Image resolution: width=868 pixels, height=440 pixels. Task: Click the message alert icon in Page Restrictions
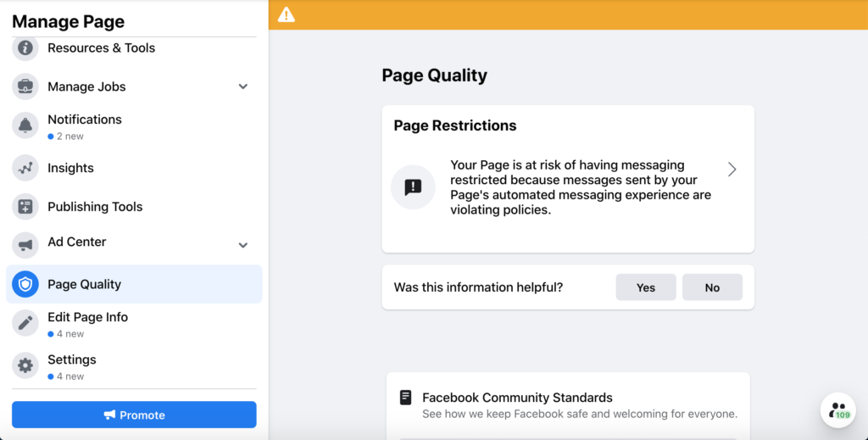(x=413, y=187)
